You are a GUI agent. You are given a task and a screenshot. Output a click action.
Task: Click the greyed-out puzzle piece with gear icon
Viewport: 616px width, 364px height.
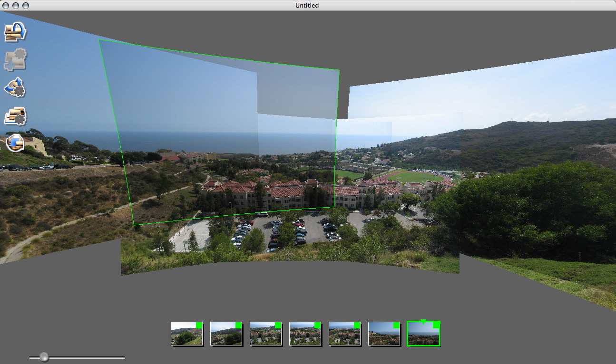[15, 60]
